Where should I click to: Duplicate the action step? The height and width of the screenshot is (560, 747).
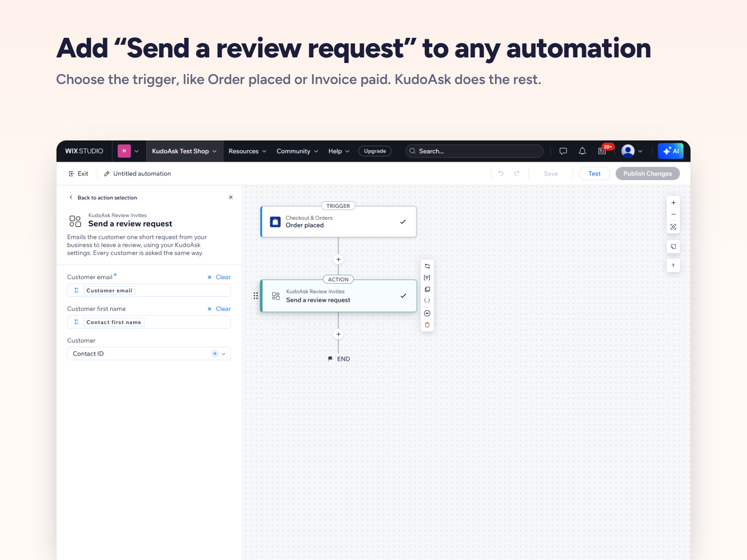pyautogui.click(x=427, y=289)
